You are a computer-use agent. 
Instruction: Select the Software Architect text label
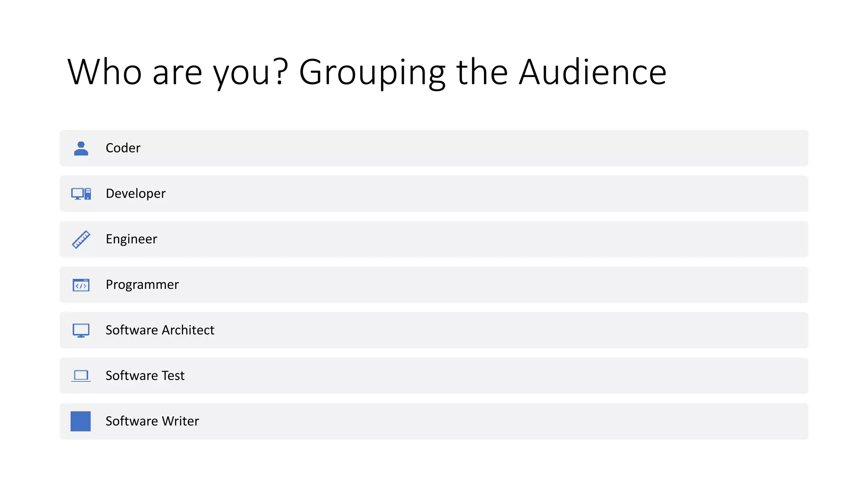point(160,330)
